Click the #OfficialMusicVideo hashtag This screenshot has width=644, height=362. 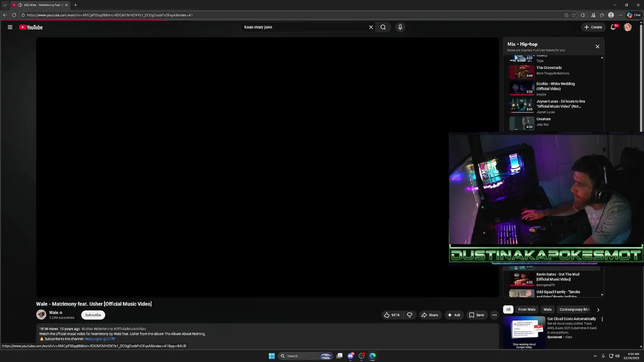pyautogui.click(x=130, y=329)
